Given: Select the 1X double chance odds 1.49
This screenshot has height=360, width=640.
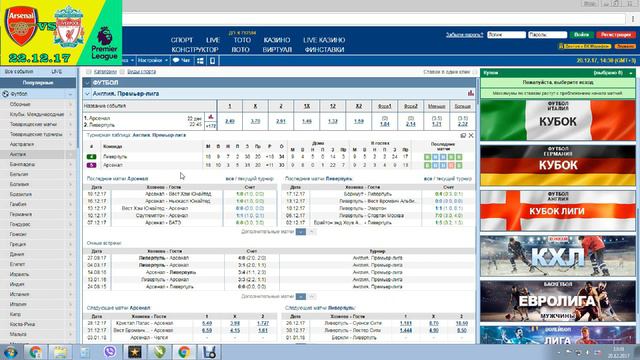Looking at the screenshot, I should pos(307,121).
